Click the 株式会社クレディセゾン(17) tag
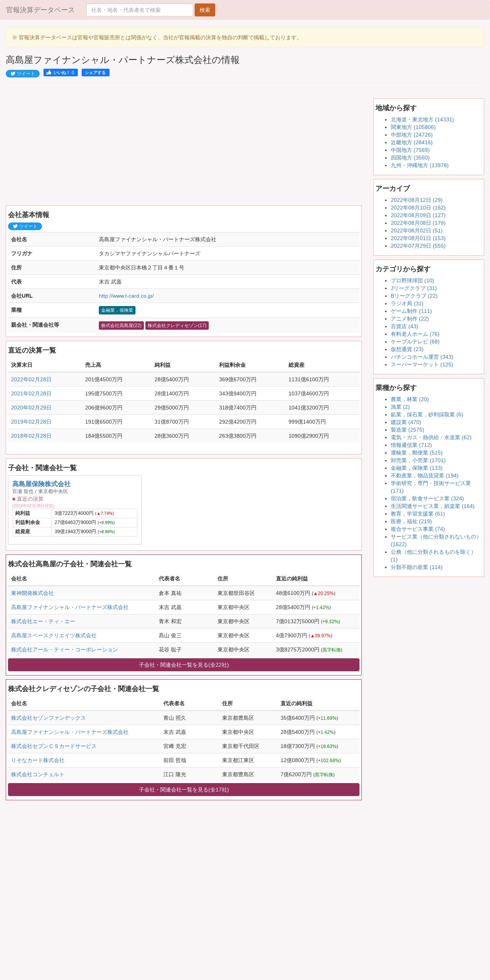Viewport: 490px width, 980px height. (x=177, y=326)
